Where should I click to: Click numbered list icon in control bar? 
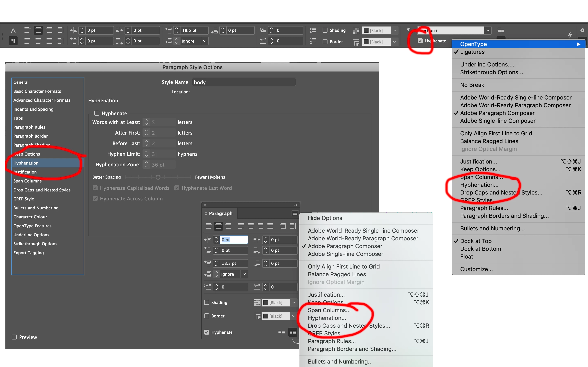313,41
